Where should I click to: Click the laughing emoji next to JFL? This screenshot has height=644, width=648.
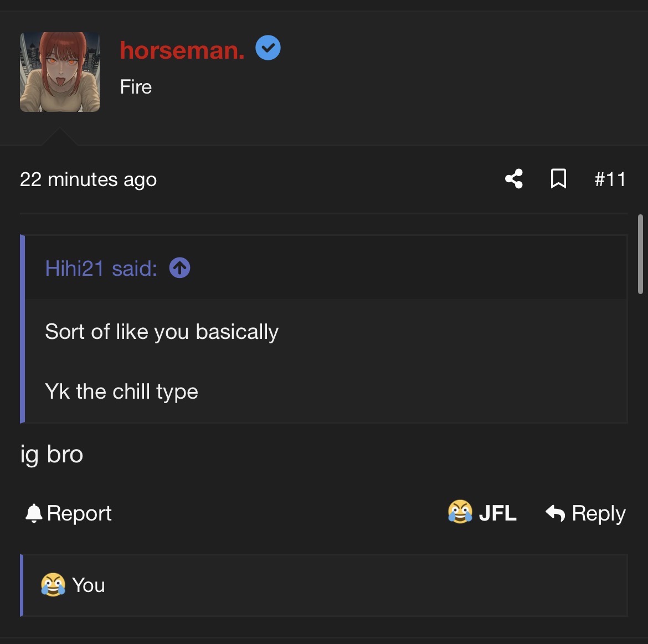460,512
